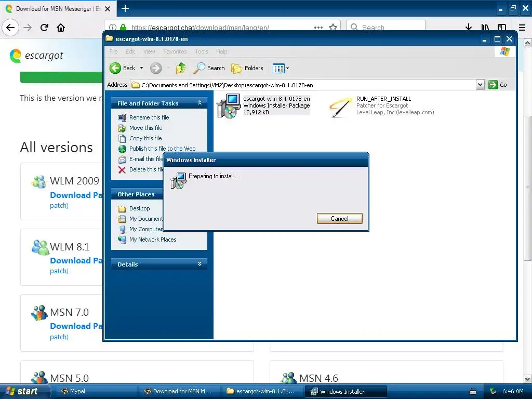Expand the Details panel
The image size is (532, 399).
pyautogui.click(x=200, y=263)
